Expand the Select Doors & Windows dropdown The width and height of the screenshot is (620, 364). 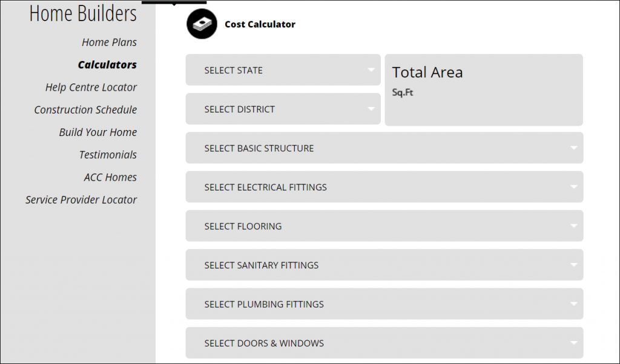384,343
